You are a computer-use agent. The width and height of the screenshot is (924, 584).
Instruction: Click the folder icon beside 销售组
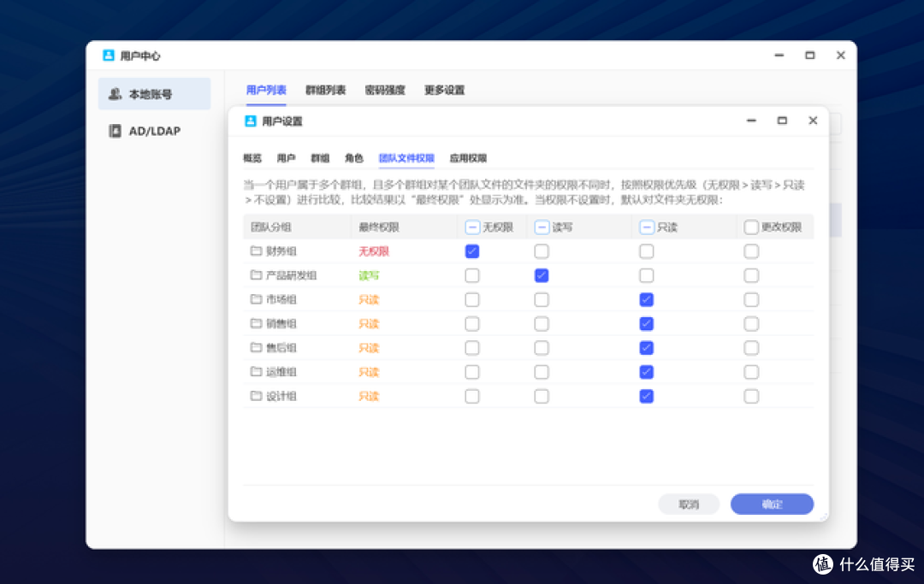[256, 324]
